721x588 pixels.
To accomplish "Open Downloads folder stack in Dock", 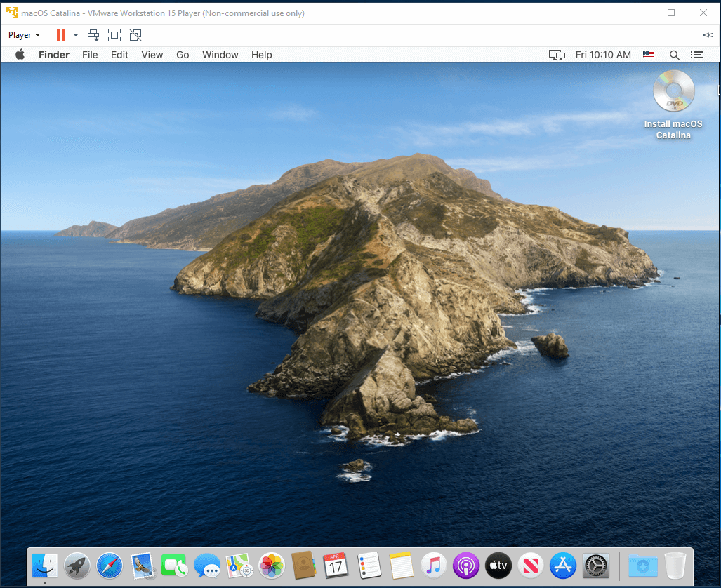I will (x=643, y=566).
